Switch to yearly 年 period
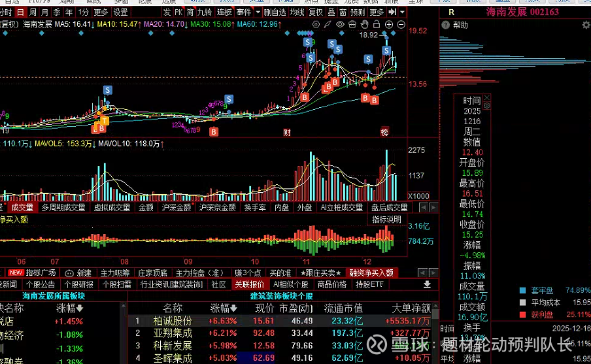The height and width of the screenshot is (364, 591). click(x=69, y=12)
